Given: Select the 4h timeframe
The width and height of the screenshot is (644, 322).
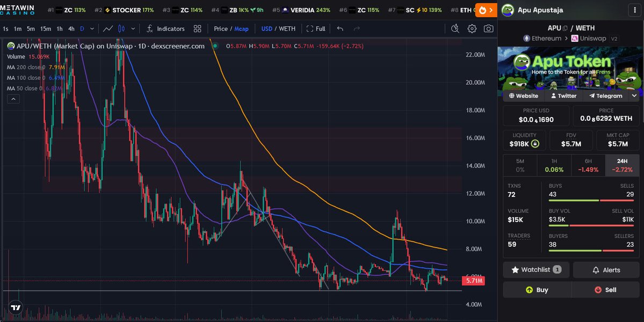Looking at the screenshot, I should 71,29.
